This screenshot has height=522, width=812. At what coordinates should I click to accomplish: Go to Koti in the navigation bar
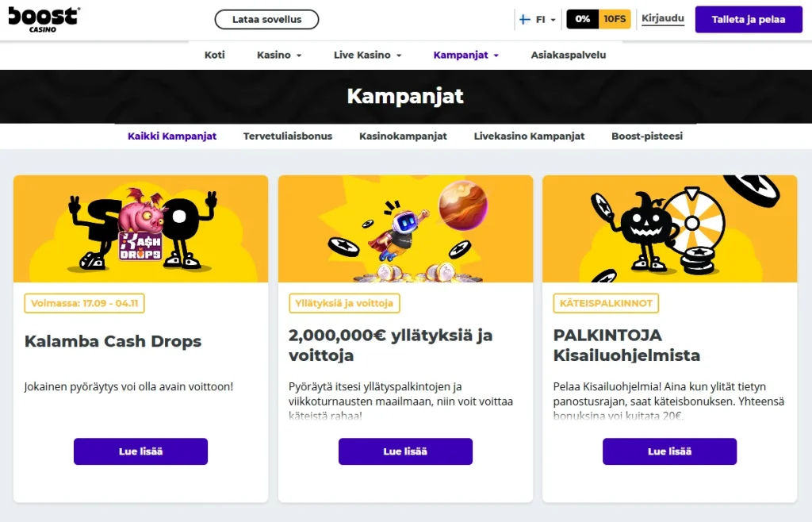coord(214,55)
